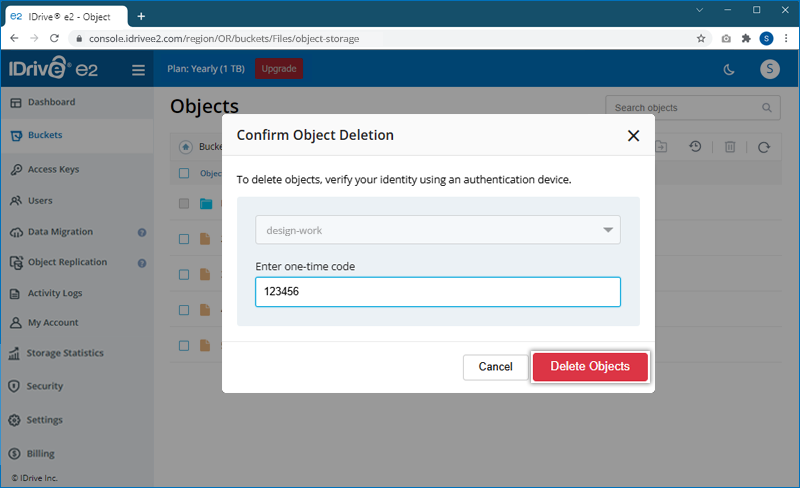This screenshot has width=800, height=488.
Task: Open the design-work authentication device dropdown
Action: point(437,230)
